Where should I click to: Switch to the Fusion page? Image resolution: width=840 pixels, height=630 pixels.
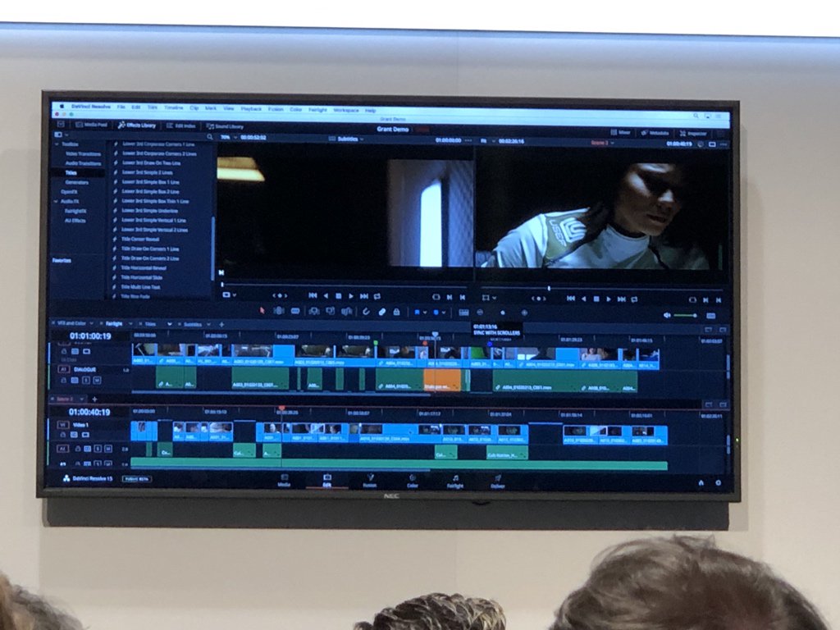pos(370,481)
